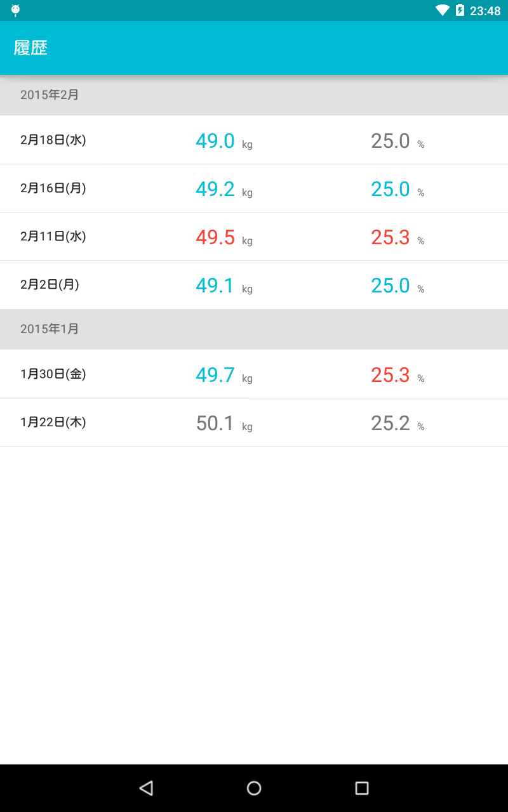Select the 2015年1月 section header
508x812 pixels.
click(50, 329)
